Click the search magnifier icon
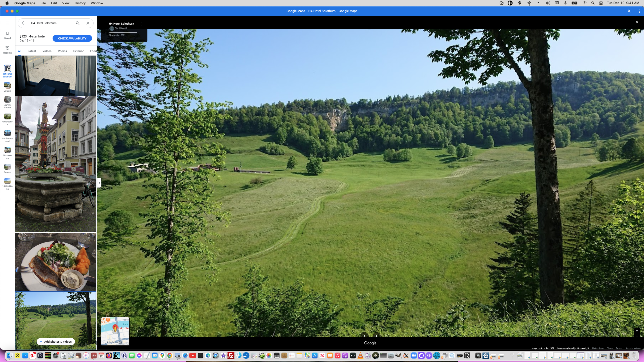Screen dimensions: 644x362 77,23
